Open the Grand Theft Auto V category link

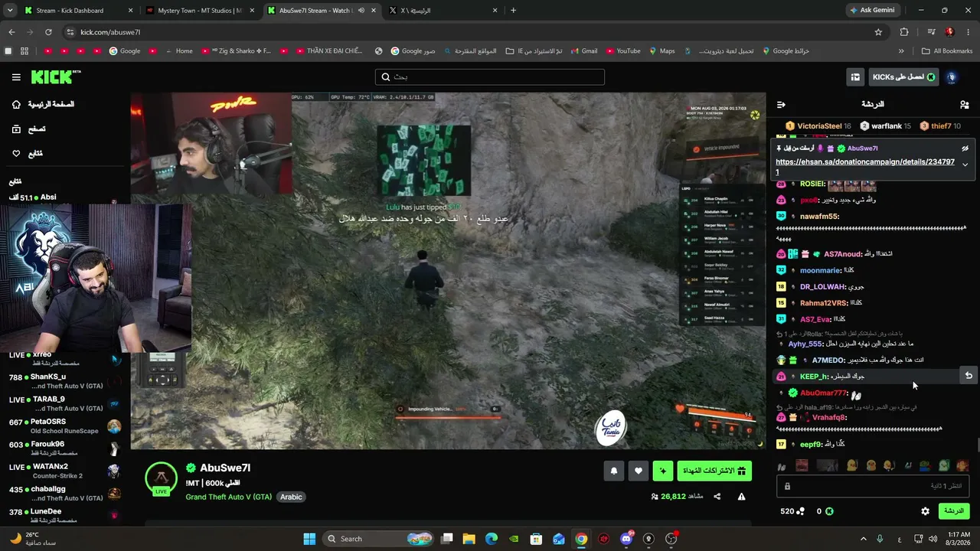point(228,497)
